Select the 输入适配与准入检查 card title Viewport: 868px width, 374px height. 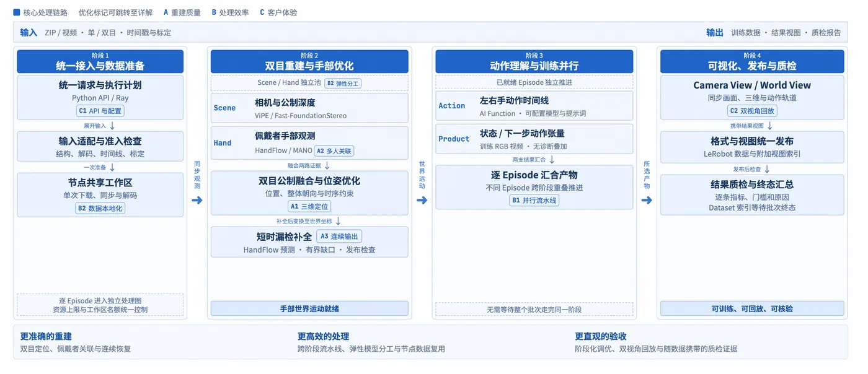(x=100, y=141)
